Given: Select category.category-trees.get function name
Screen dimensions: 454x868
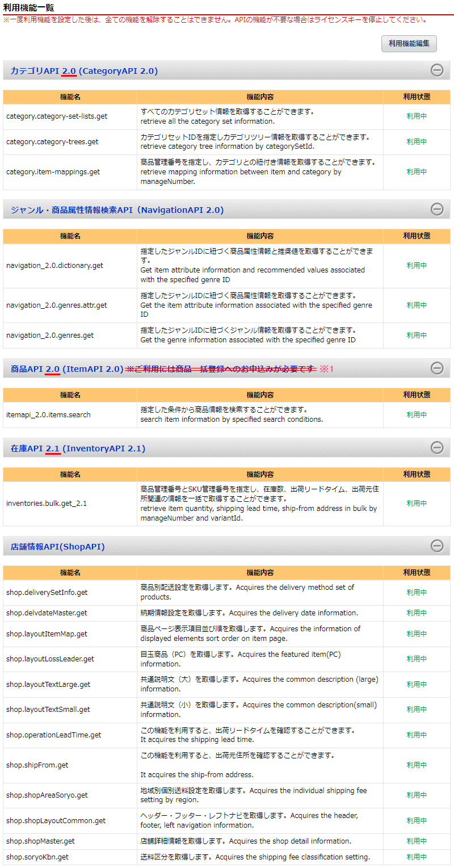Looking at the screenshot, I should [x=52, y=142].
